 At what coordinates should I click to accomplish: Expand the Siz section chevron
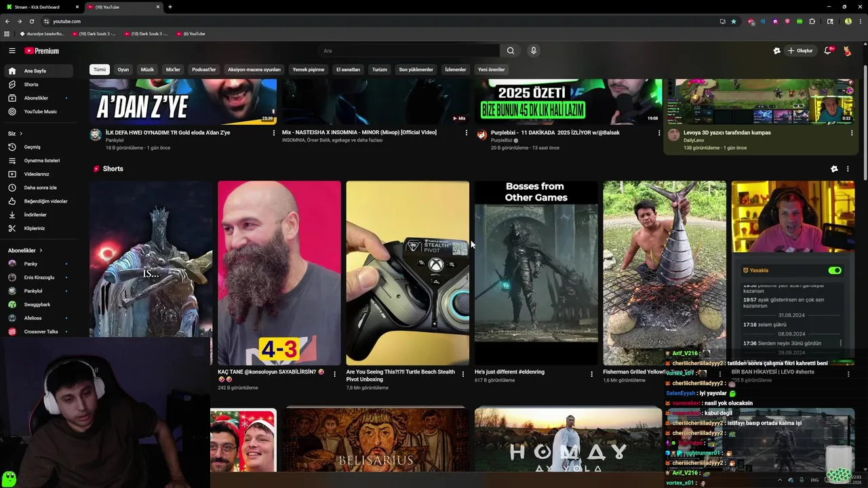pyautogui.click(x=21, y=134)
